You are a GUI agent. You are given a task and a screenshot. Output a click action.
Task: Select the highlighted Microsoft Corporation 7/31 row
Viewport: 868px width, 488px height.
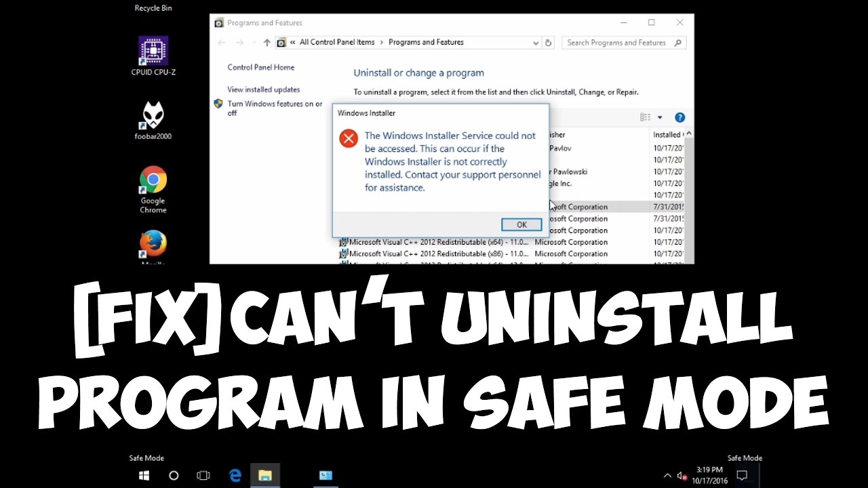point(617,207)
